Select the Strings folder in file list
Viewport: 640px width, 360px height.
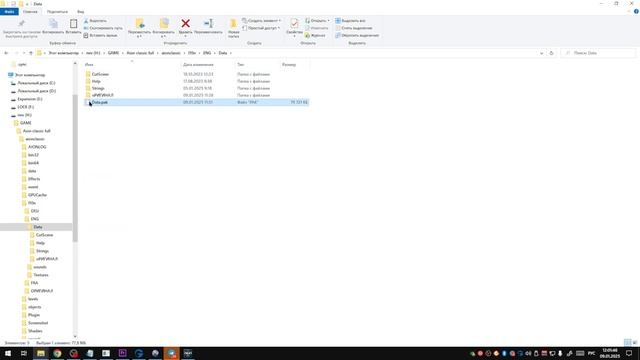tap(98, 88)
